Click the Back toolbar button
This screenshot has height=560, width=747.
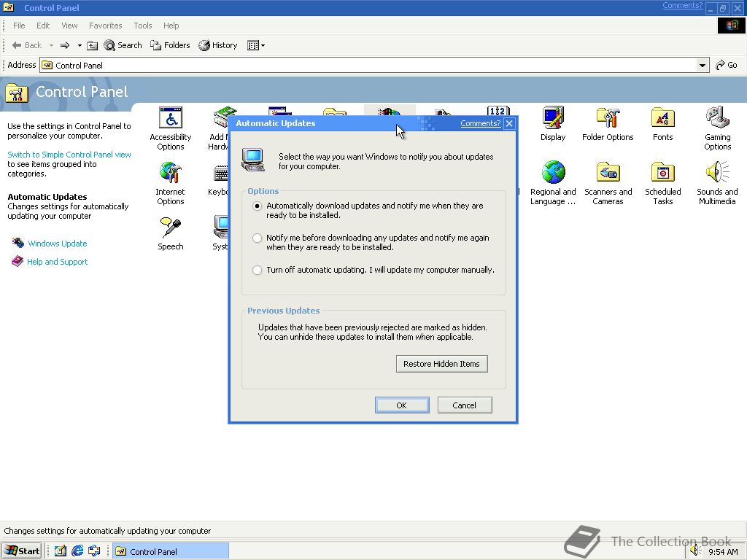point(27,45)
